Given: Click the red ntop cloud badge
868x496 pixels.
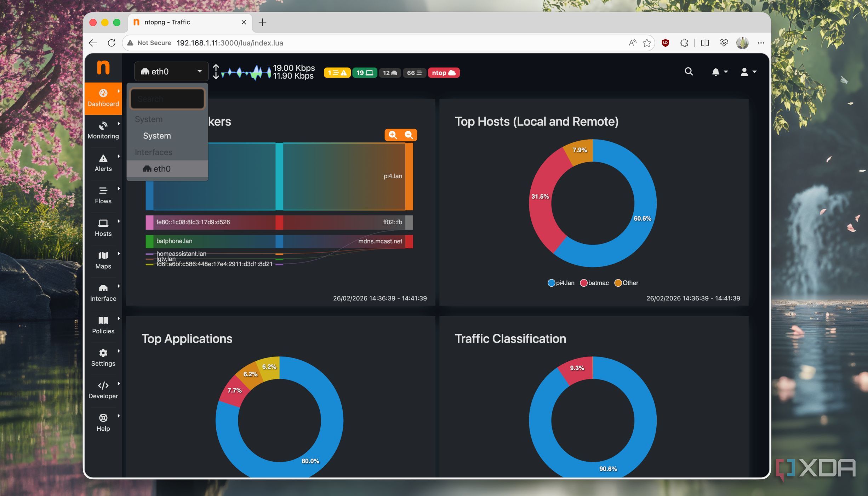Looking at the screenshot, I should (x=444, y=73).
